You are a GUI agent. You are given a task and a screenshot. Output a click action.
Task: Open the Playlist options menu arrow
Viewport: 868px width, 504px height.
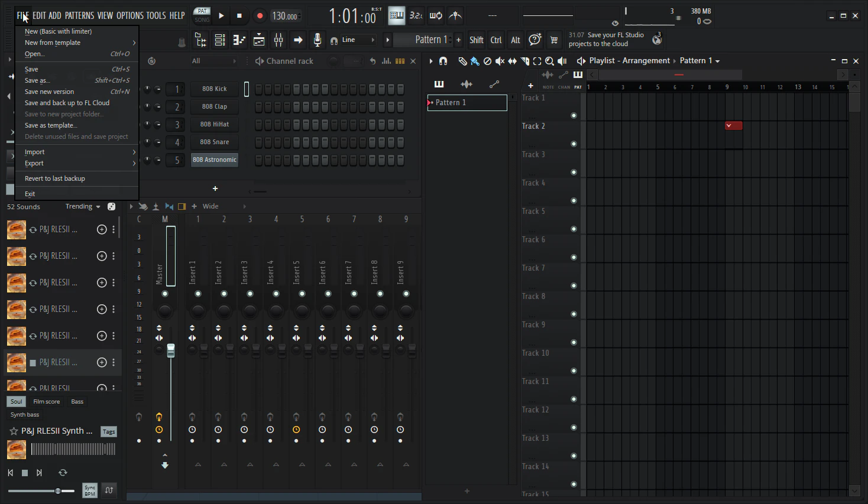coord(431,61)
